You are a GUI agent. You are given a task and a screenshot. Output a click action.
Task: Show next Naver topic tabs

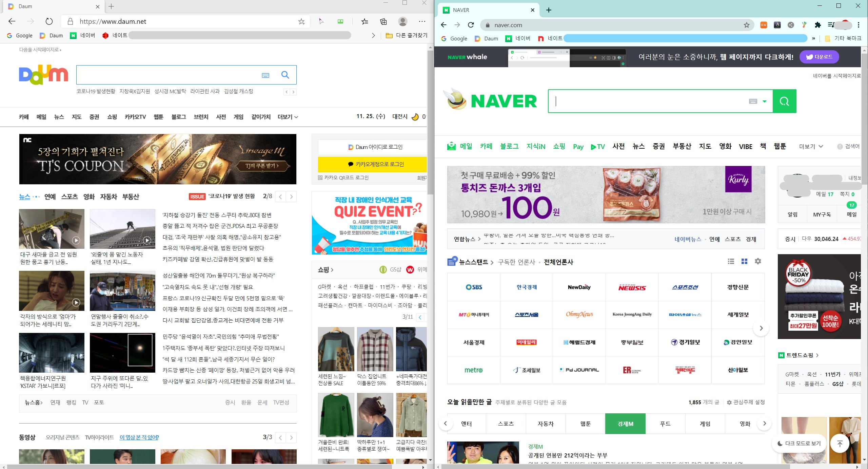[764, 424]
